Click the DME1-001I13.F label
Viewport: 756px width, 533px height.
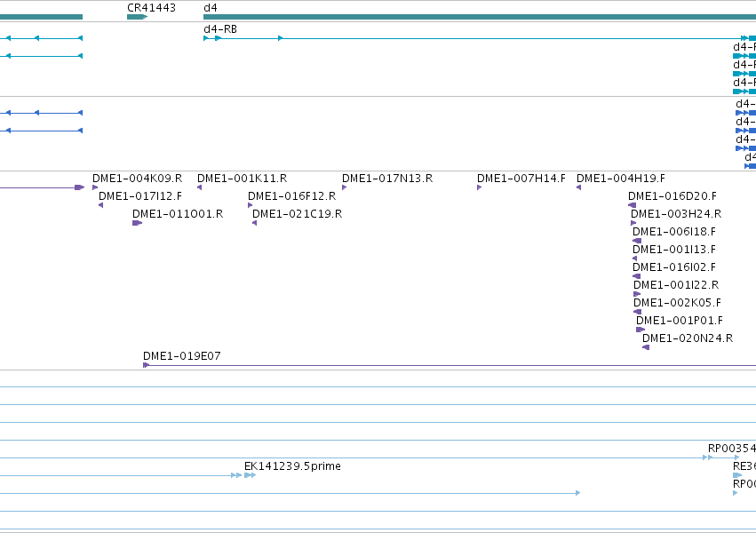[674, 250]
